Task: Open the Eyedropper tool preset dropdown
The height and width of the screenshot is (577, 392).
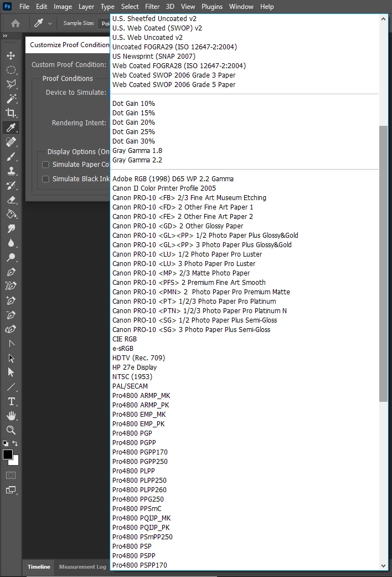Action: click(50, 23)
